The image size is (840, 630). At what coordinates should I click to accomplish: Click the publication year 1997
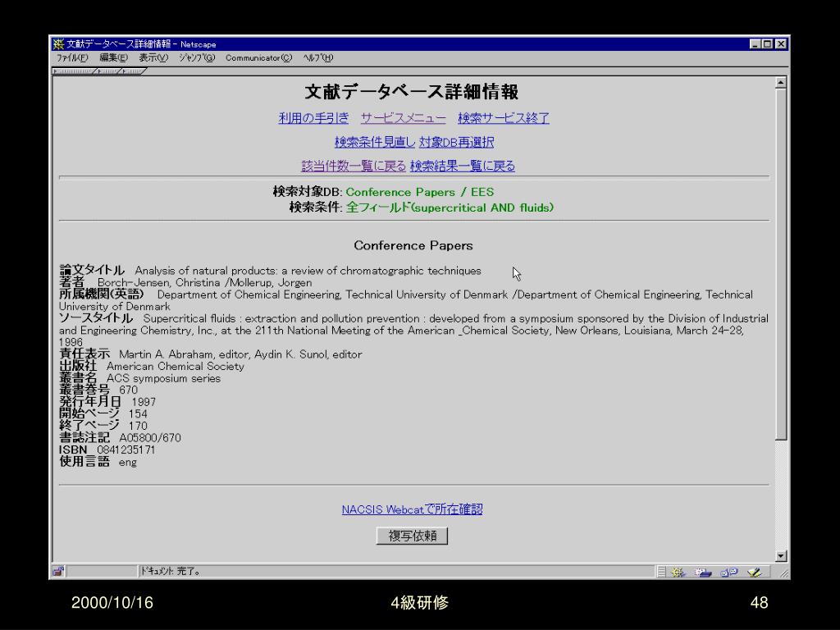tap(144, 402)
